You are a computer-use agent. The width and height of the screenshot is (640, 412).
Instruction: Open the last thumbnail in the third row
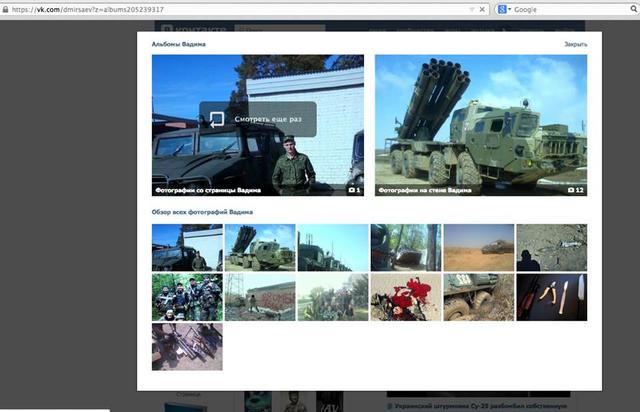tap(187, 346)
